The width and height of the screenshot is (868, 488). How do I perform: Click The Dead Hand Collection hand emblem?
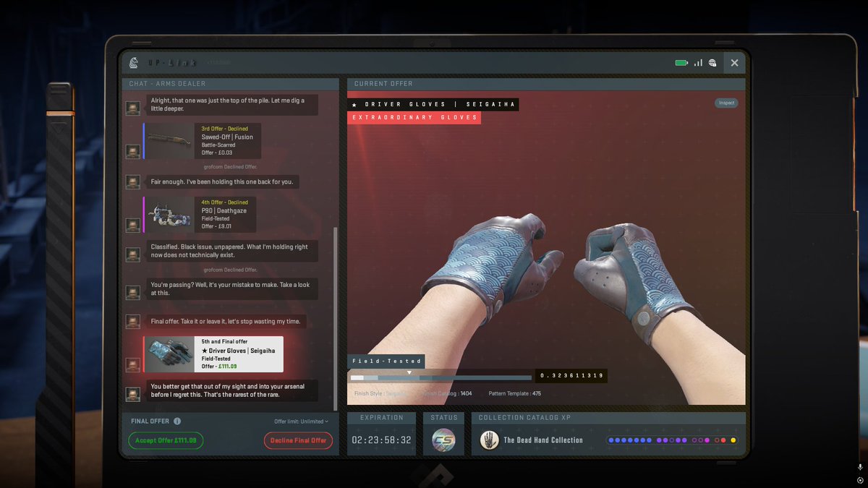(490, 440)
